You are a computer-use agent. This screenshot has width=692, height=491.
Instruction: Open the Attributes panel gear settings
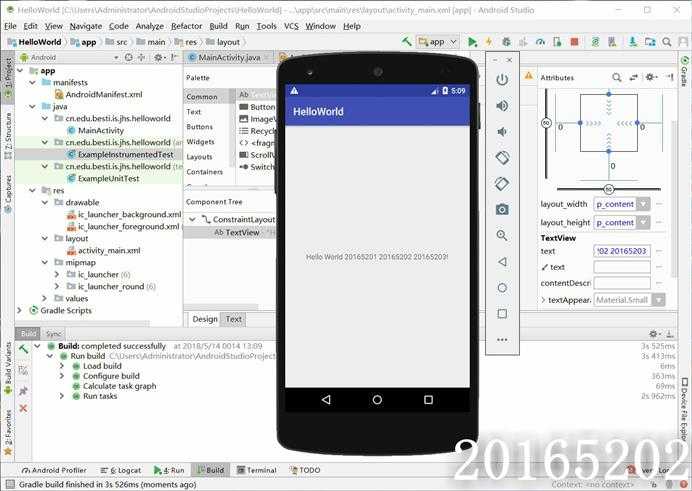coord(650,77)
